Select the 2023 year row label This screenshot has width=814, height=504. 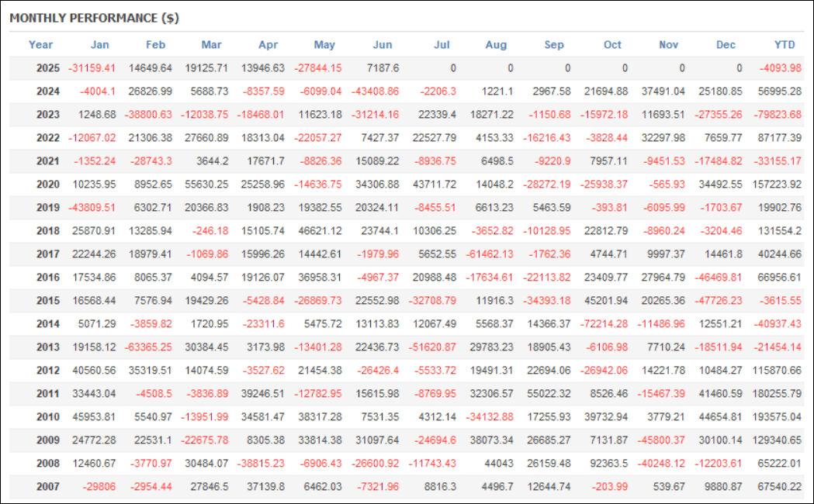point(48,115)
